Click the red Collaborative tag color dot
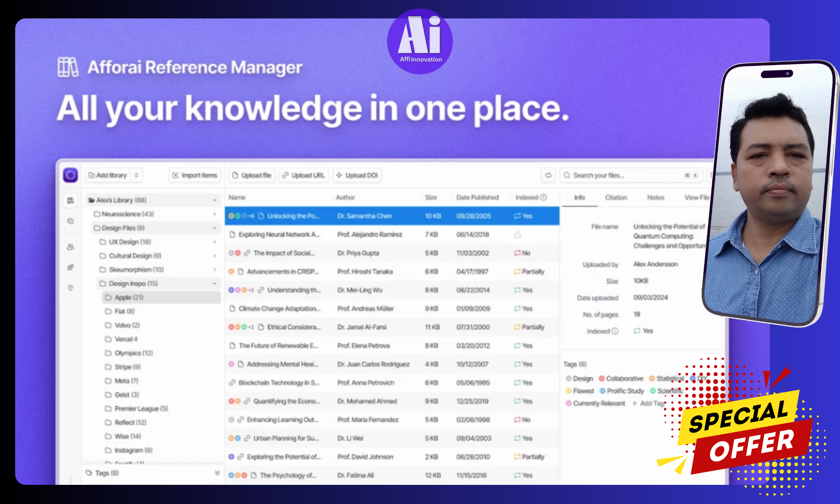Screen dimensions: 840x504 (602, 379)
